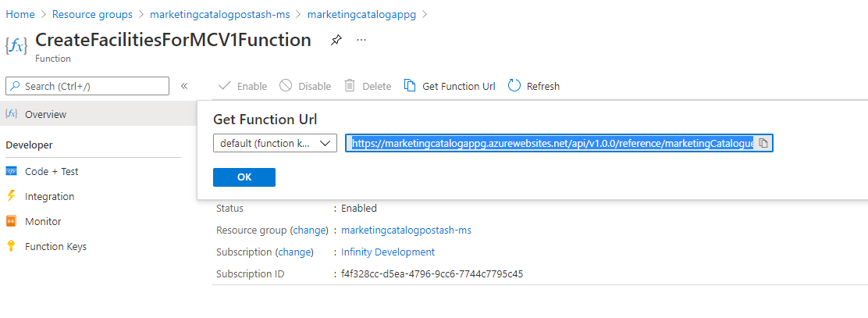The height and width of the screenshot is (318, 868).
Task: Focus the Search (Ctrl+/) box
Action: click(x=87, y=86)
